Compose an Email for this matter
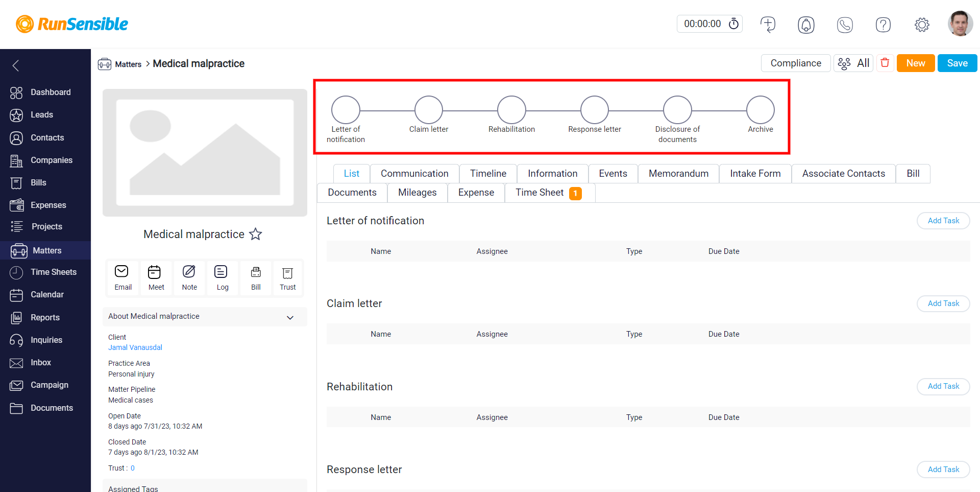Image resolution: width=980 pixels, height=492 pixels. click(x=122, y=278)
